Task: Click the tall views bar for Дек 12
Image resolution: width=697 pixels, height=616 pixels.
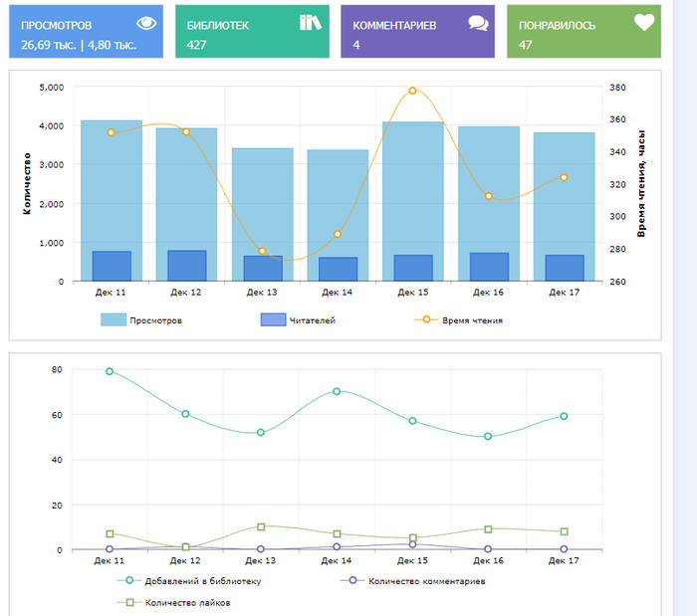Action: tap(186, 189)
